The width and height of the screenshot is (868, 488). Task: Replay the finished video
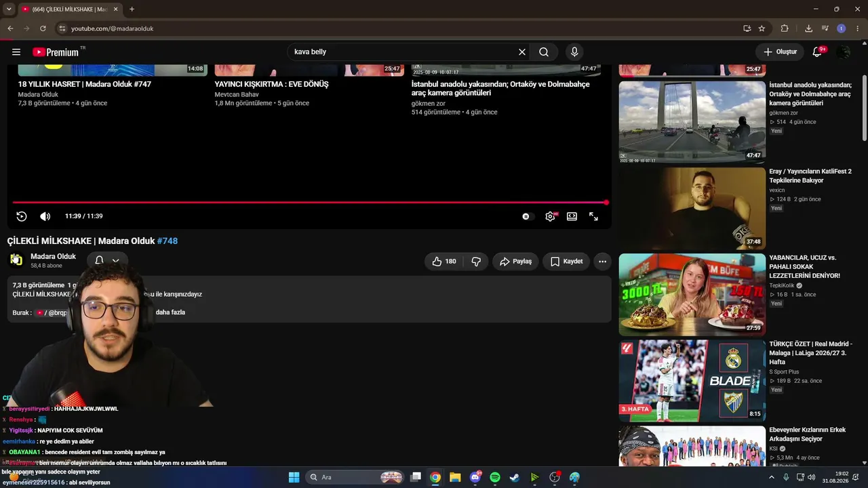pyautogui.click(x=22, y=216)
